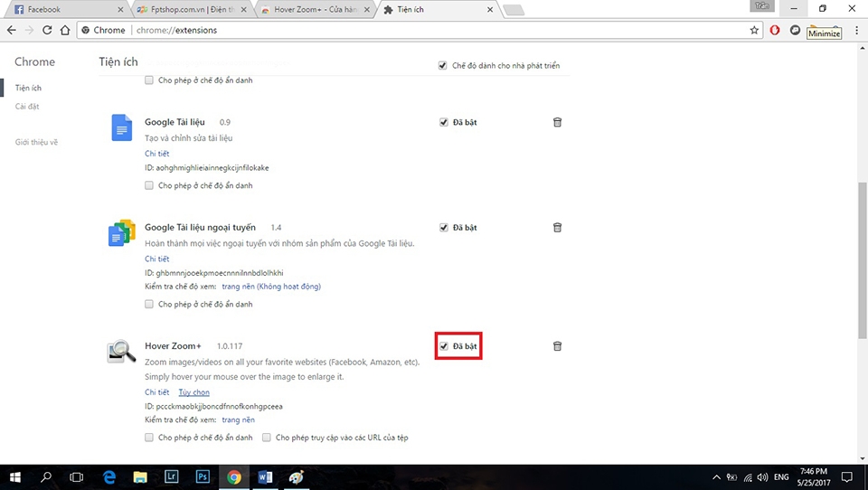Allow Google Tài liệu in incognito mode
The image size is (868, 490).
click(149, 185)
